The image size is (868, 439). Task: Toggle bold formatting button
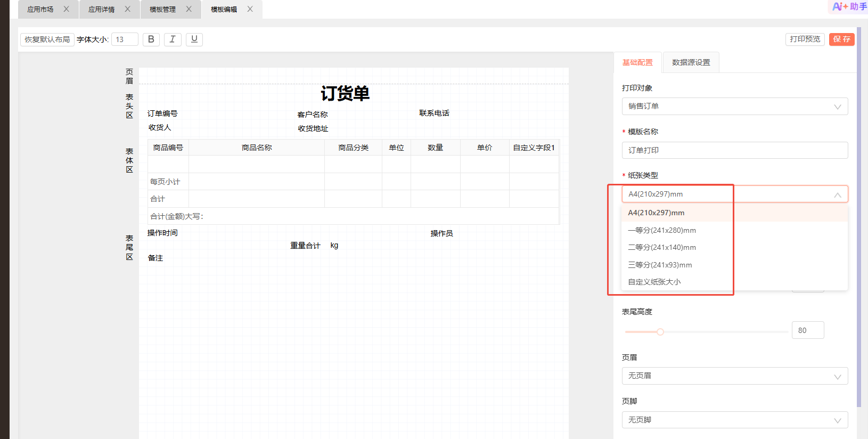[151, 39]
